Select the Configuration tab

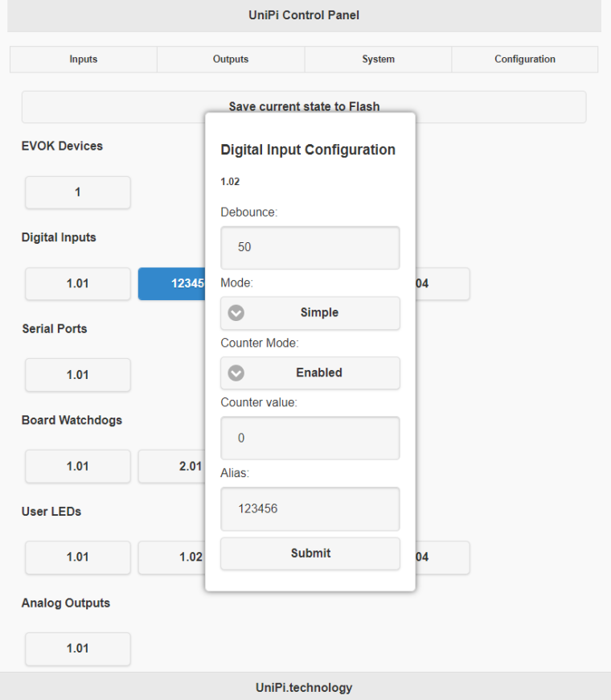point(524,60)
